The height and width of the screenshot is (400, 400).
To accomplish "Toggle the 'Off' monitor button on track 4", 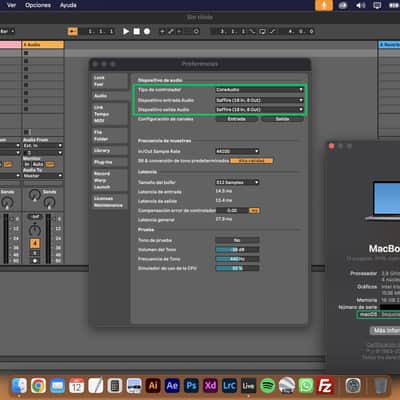I will (x=50, y=164).
